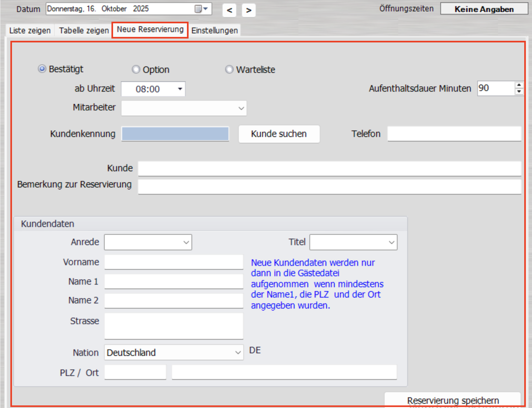Screen dimensions: 532x408
Task: Choose the Warteliste radio button
Action: pyautogui.click(x=229, y=70)
